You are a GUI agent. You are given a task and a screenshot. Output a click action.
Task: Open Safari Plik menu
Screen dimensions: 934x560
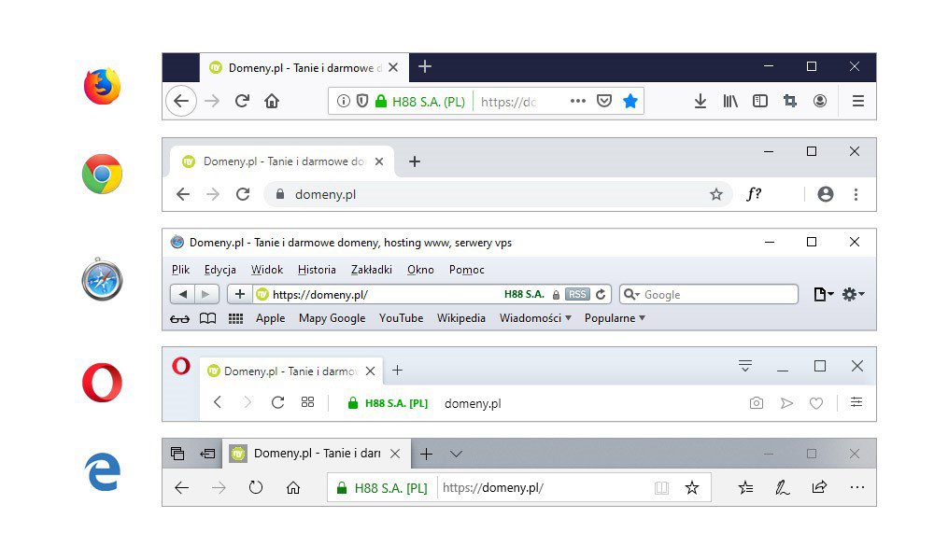[180, 270]
